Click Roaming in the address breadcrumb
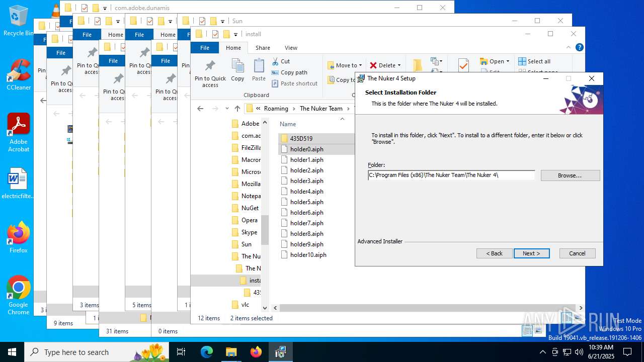Screen dimensions: 644x362 pos(276,109)
